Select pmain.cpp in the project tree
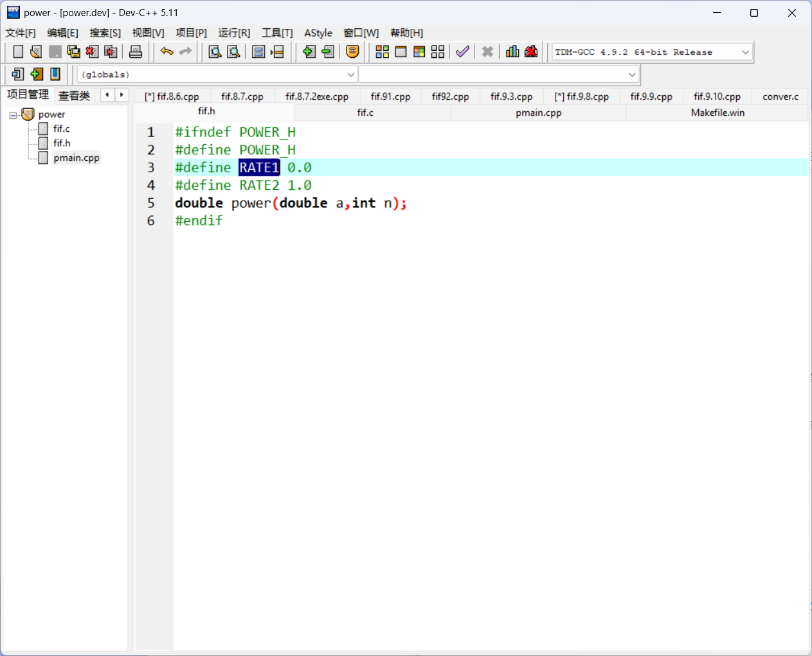 tap(77, 158)
